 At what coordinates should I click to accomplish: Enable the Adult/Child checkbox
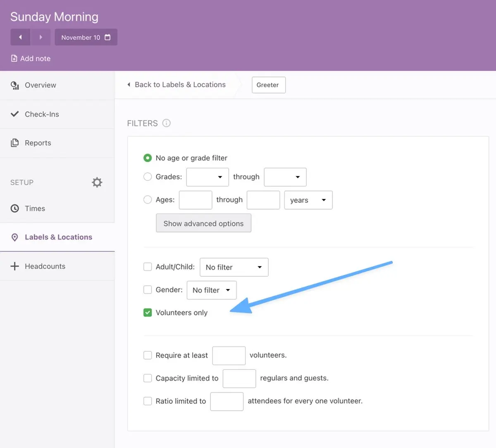tap(148, 267)
